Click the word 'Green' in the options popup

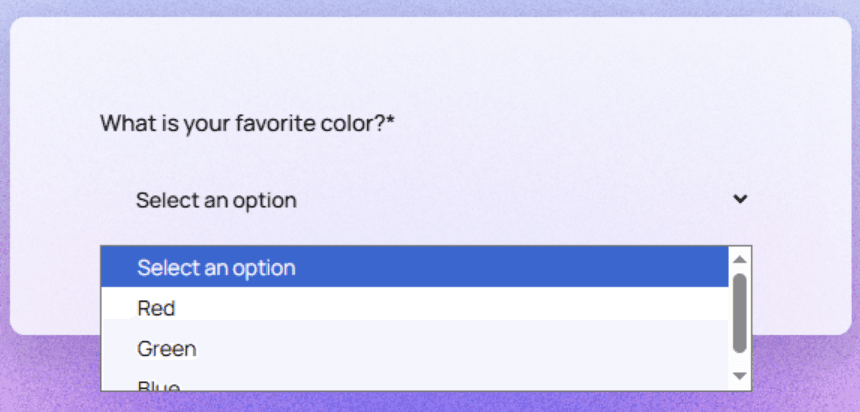tap(166, 349)
